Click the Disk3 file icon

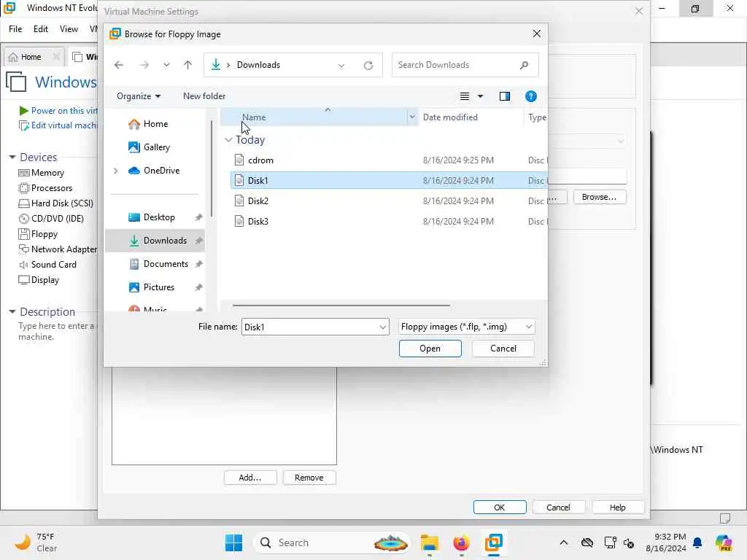tap(239, 222)
